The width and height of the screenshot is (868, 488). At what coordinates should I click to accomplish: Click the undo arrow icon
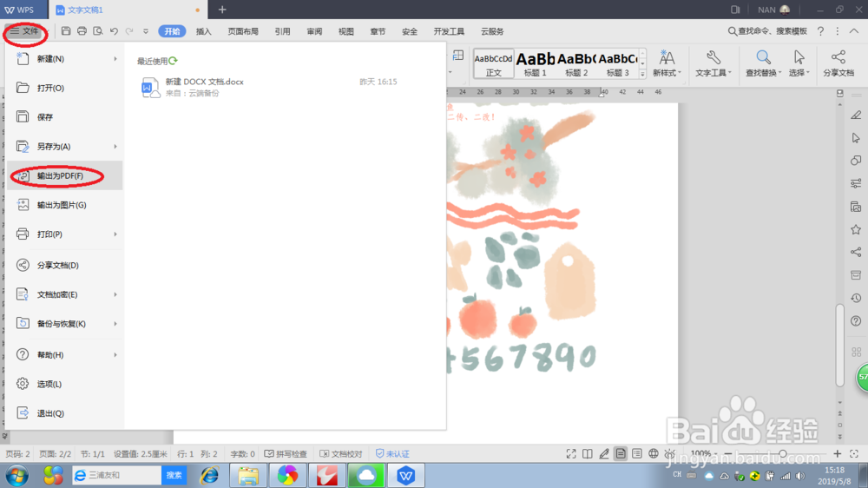[x=114, y=31]
